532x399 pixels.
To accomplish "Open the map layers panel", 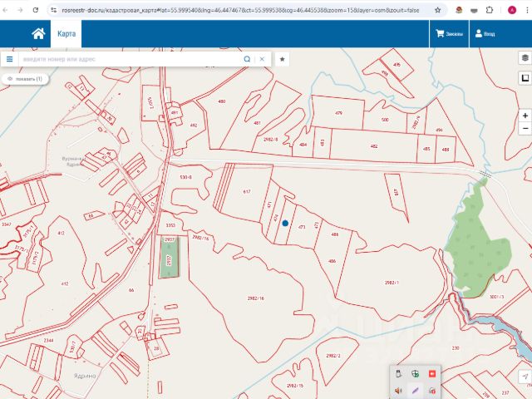I will pyautogui.click(x=525, y=58).
